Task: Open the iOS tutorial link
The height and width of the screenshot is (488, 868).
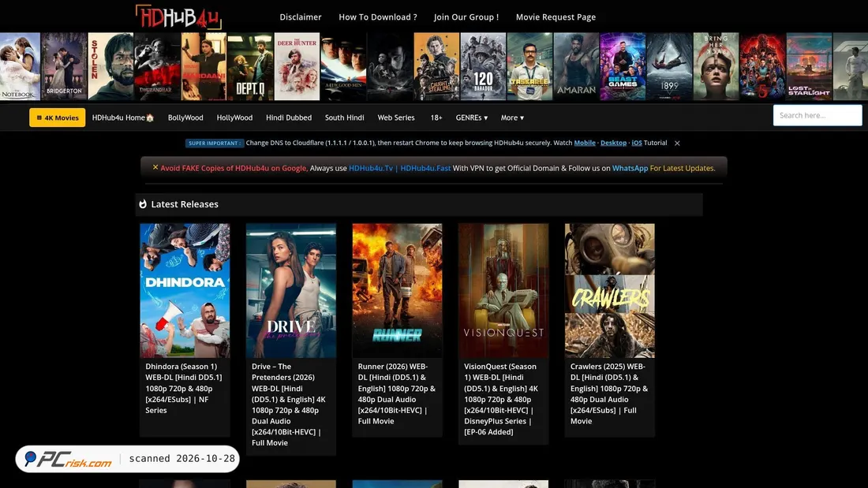Action: point(637,143)
